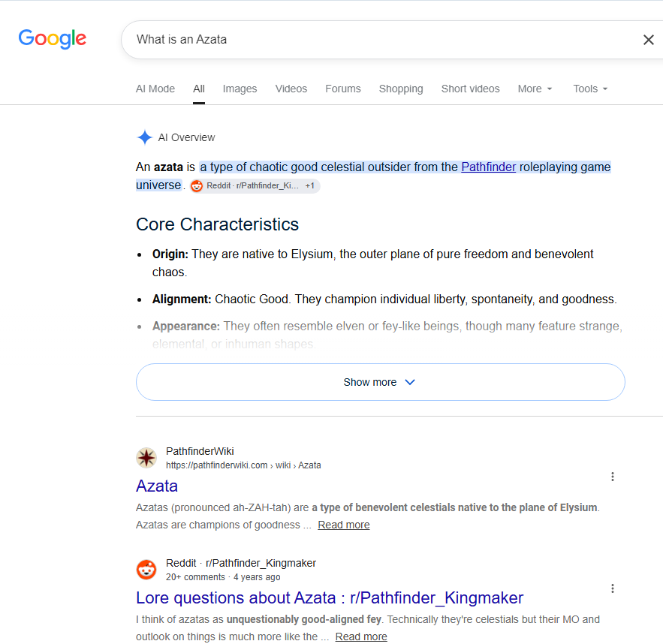This screenshot has height=644, width=663.
Task: Follow the Pathfinder link in AI Overview
Action: [x=488, y=167]
